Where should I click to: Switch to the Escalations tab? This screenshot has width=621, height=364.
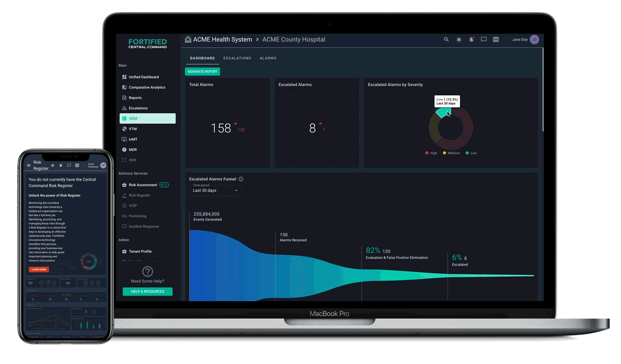coord(237,58)
